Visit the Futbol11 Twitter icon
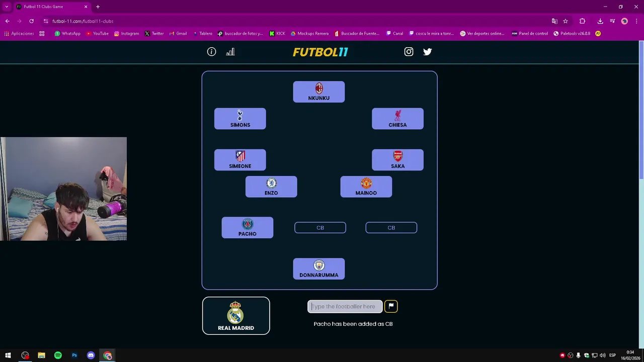Viewport: 644px width, 362px height. pos(428,52)
